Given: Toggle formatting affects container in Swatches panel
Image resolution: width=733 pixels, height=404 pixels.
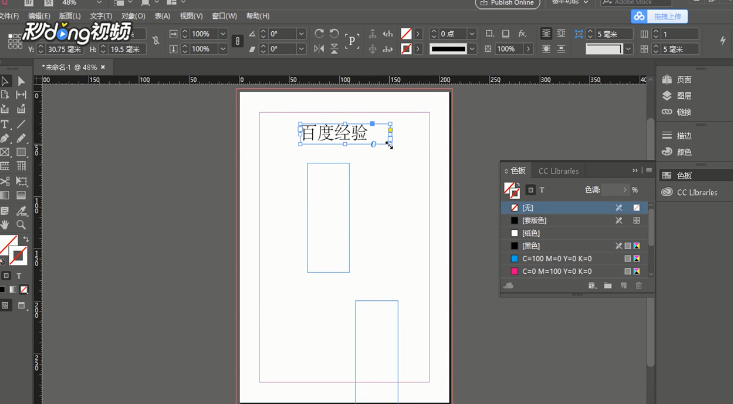Looking at the screenshot, I should pos(530,190).
